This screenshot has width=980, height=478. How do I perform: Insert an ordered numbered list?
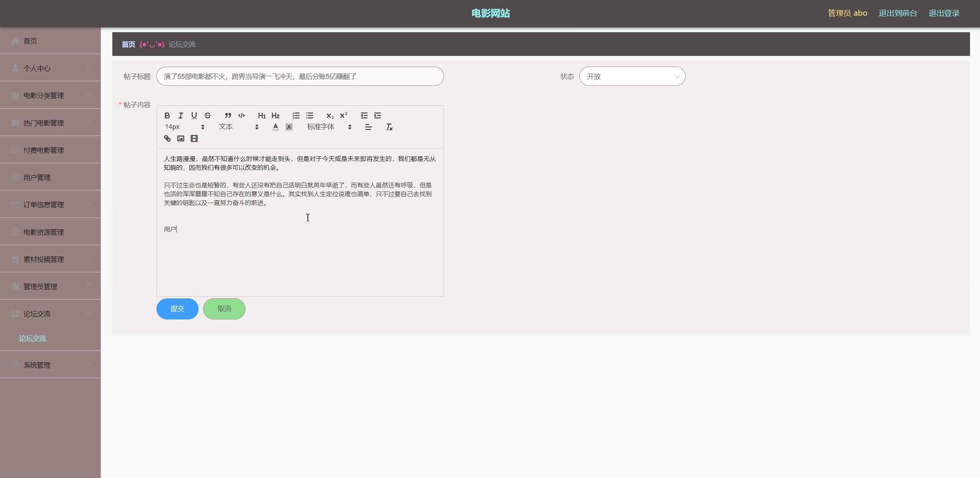coord(296,115)
